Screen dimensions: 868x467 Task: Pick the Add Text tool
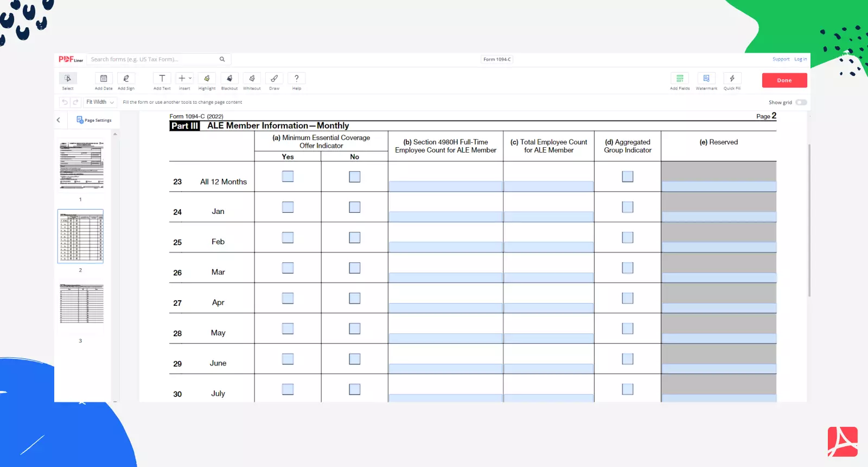(162, 81)
